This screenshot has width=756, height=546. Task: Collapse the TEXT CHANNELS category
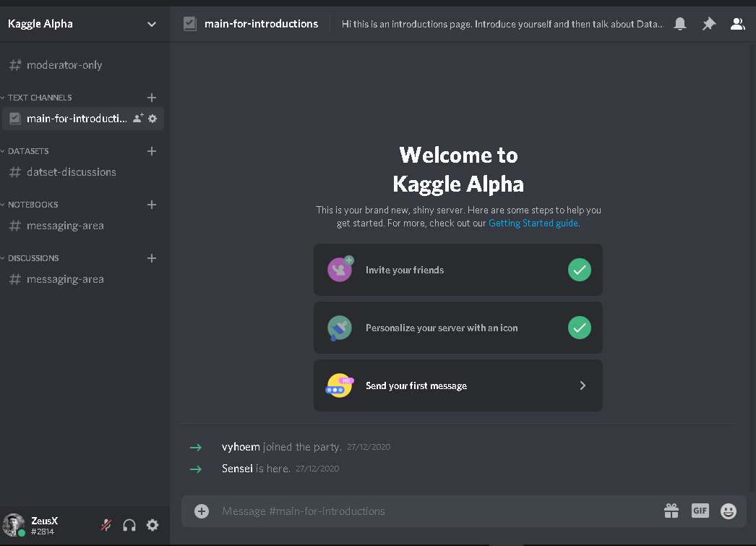point(40,98)
